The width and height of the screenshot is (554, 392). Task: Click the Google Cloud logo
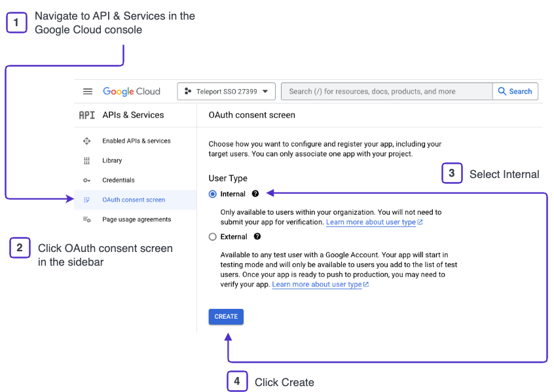[131, 92]
